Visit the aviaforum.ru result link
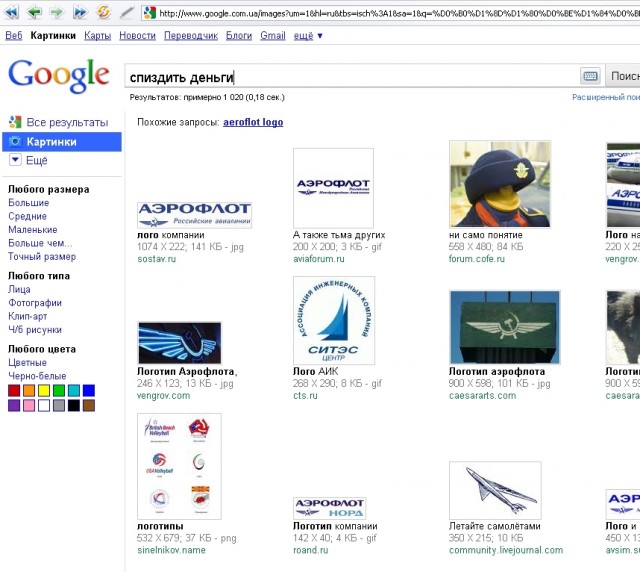Image resolution: width=640 pixels, height=572 pixels. (x=319, y=259)
